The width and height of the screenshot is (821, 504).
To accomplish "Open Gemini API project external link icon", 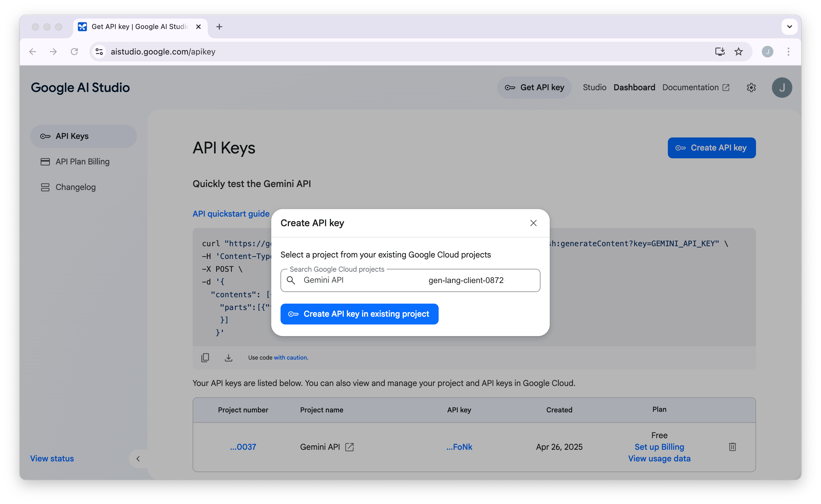I will (x=349, y=447).
